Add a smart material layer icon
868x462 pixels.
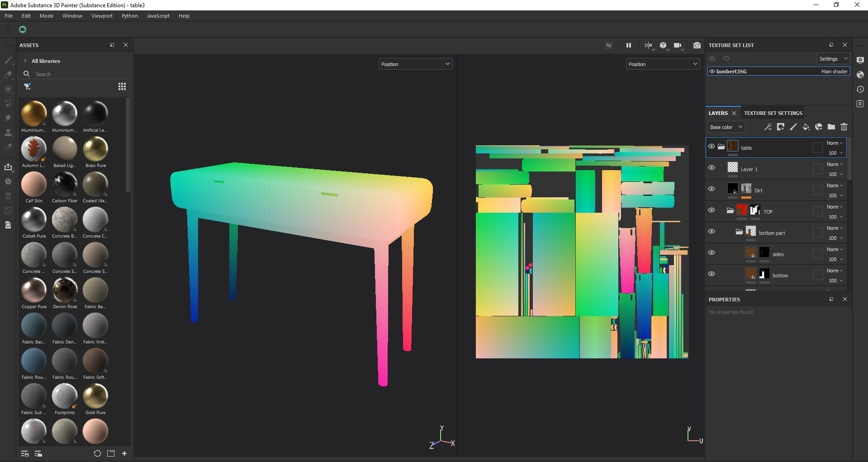(x=818, y=127)
